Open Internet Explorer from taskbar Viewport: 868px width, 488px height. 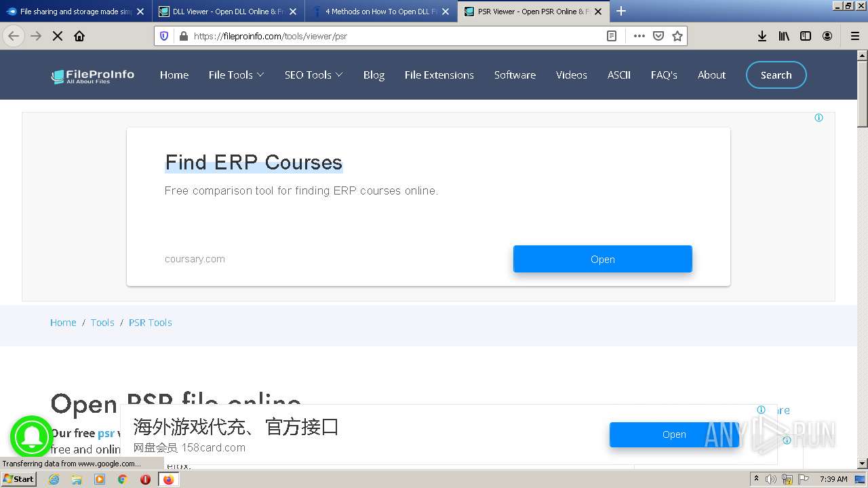click(54, 479)
